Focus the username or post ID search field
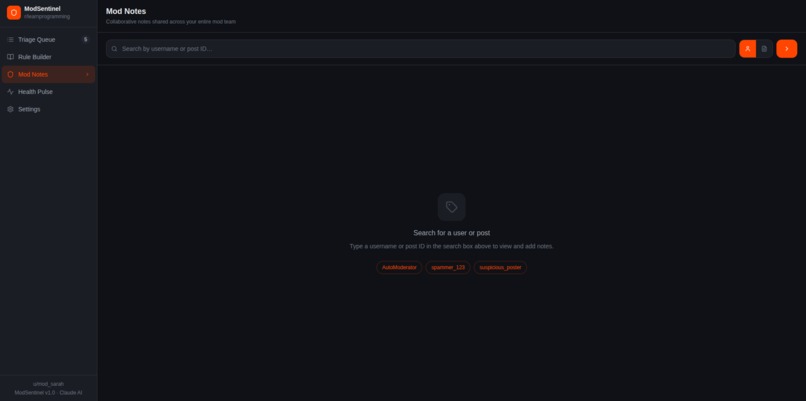Viewport: 806px width, 401px height. point(420,49)
